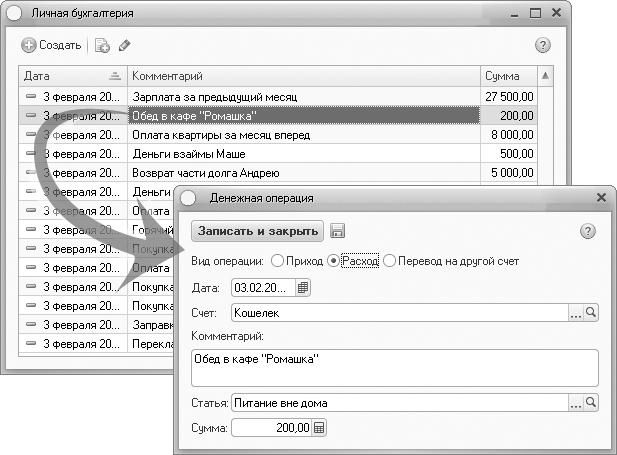The height and width of the screenshot is (455, 617).
Task: Open the Статья selection list button
Action: (575, 403)
